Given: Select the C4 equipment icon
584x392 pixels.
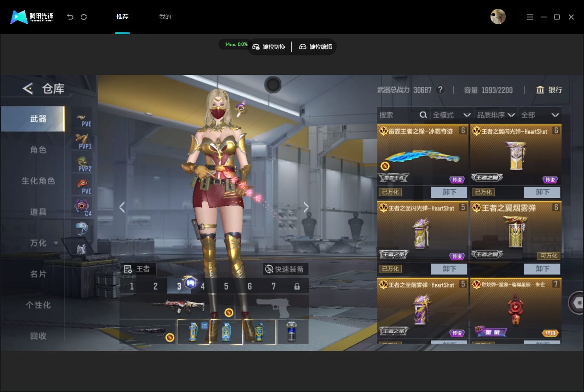Looking at the screenshot, I should (82, 207).
